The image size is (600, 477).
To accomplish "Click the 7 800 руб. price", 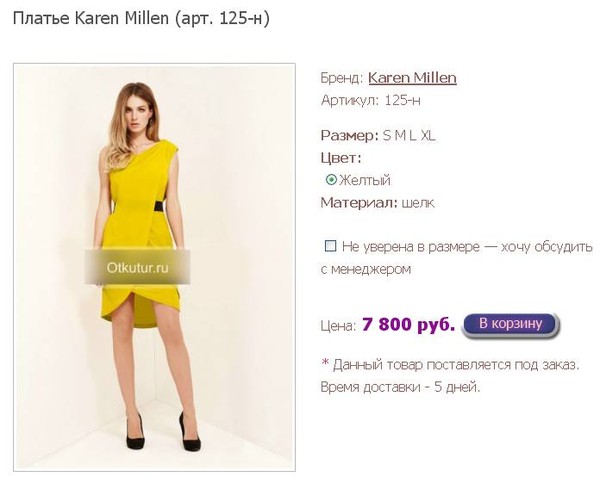I will pyautogui.click(x=409, y=325).
